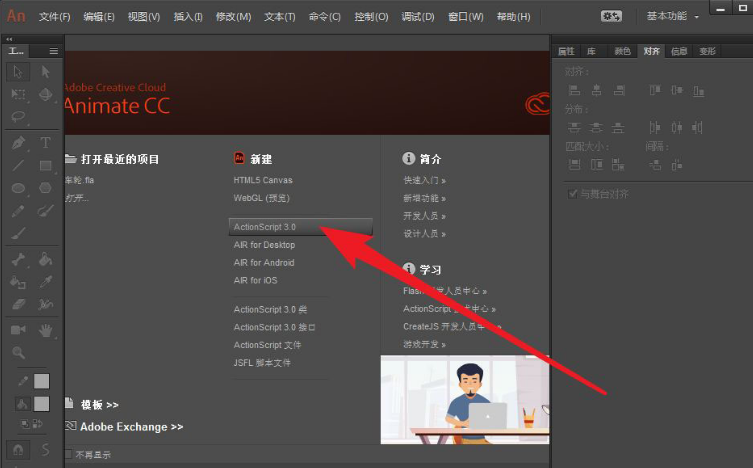Click the Align top edge icon
Viewport: 753px width, 468px height.
tap(655, 90)
